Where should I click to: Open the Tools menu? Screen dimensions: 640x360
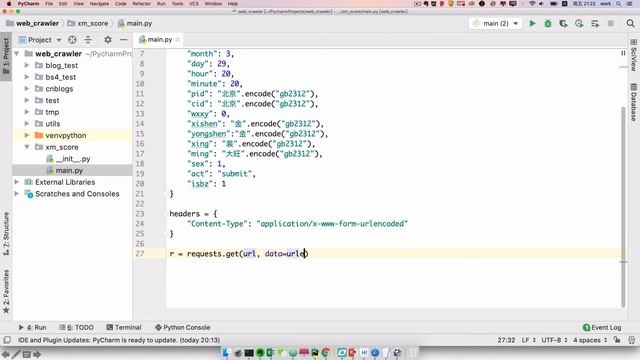tap(178, 4)
